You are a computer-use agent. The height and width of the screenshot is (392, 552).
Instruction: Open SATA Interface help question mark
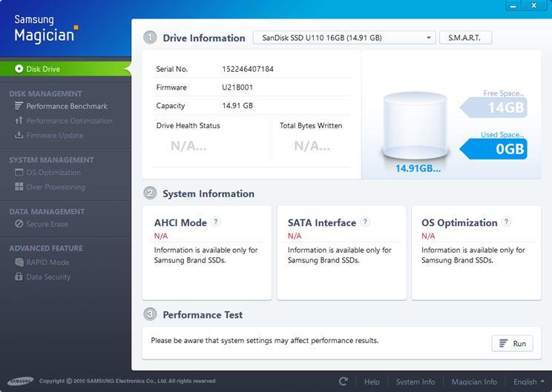[365, 222]
